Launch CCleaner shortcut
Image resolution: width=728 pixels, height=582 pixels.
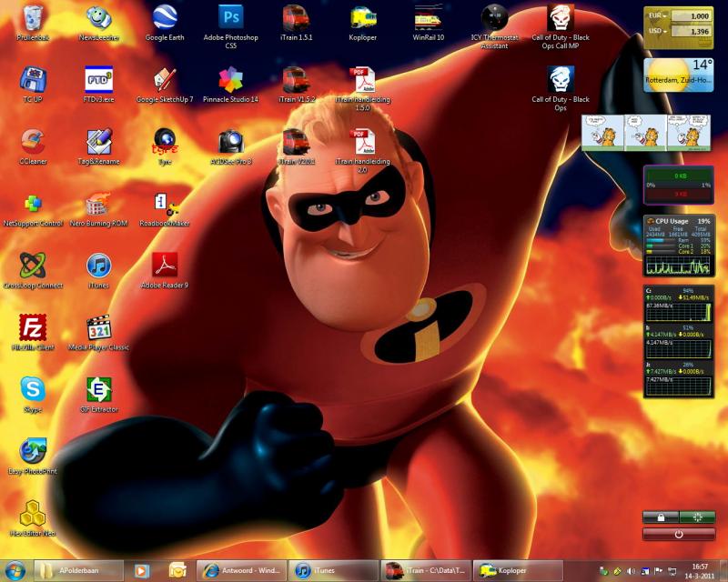pos(33,147)
